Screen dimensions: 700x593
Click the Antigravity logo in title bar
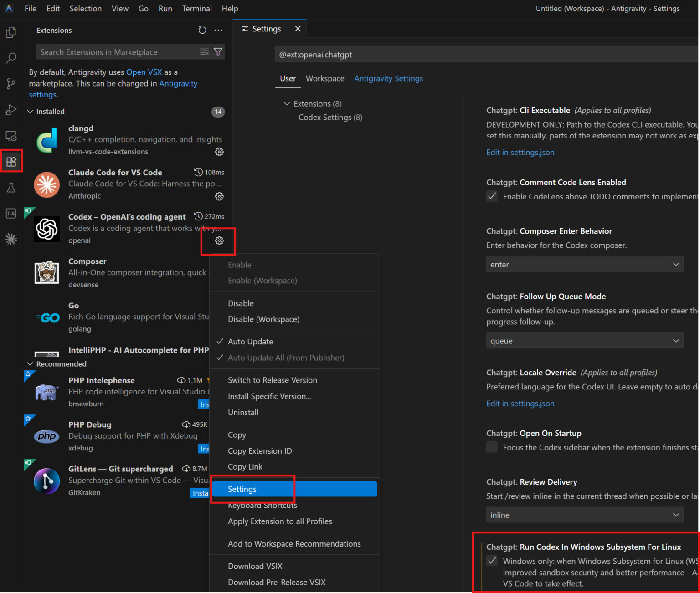(9, 9)
